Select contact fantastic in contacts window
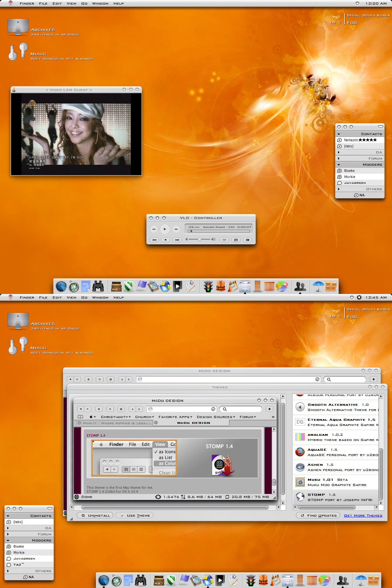392x588 pixels. pos(360,140)
